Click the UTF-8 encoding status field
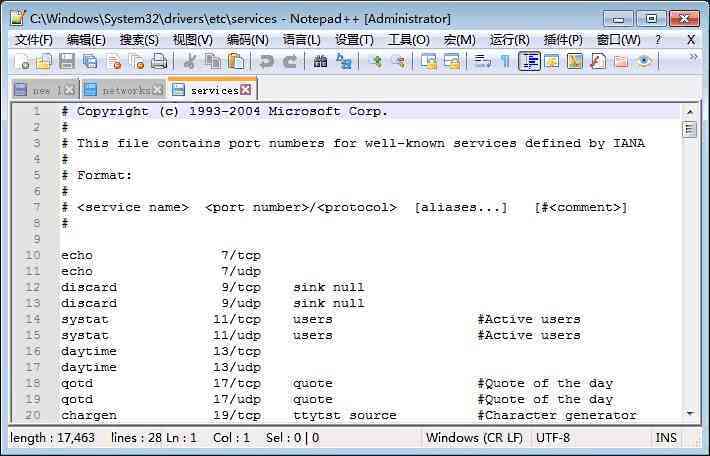This screenshot has width=710, height=456. (552, 438)
